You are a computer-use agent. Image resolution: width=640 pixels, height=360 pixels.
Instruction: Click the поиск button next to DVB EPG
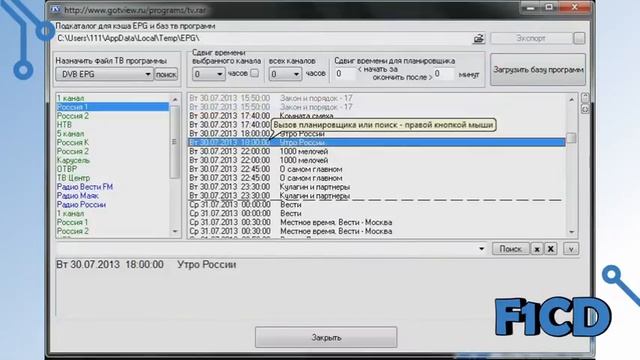pos(166,74)
